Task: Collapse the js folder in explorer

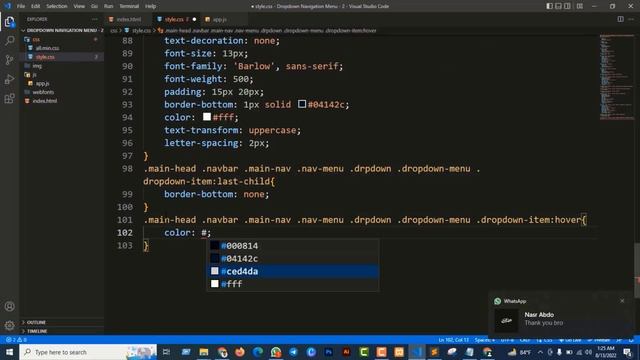Action: pos(61,75)
